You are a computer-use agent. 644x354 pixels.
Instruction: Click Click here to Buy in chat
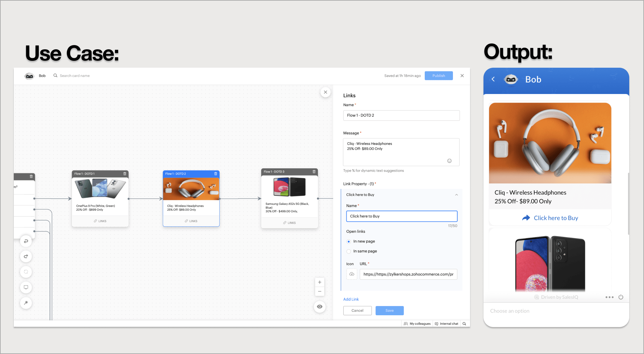coord(556,218)
